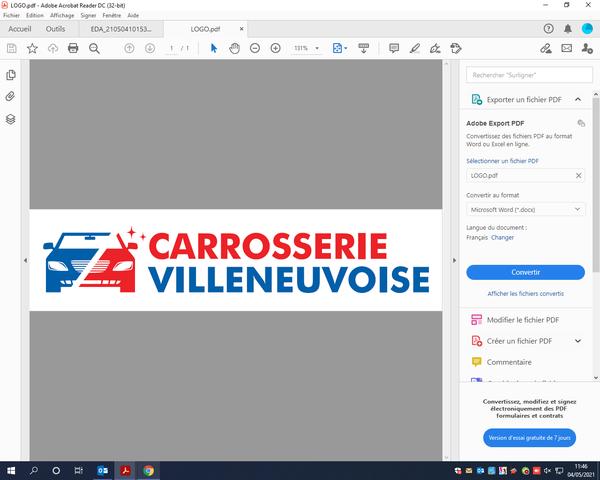
Task: Click the page number field
Action: [171, 48]
